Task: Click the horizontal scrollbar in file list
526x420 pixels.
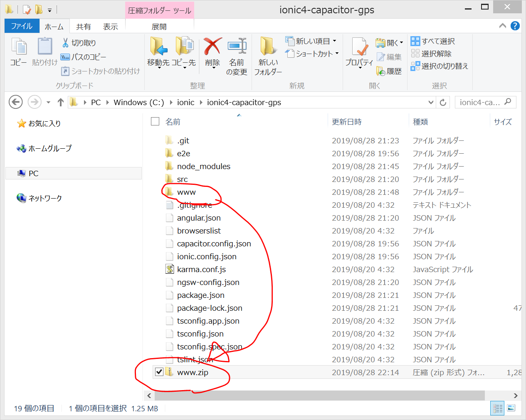Action: click(x=316, y=395)
